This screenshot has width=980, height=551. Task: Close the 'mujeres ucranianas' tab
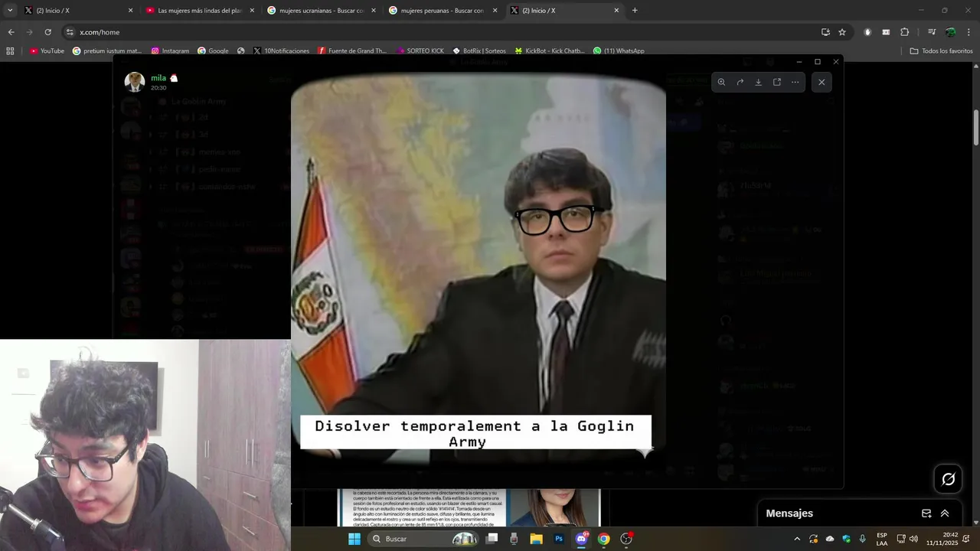point(374,11)
